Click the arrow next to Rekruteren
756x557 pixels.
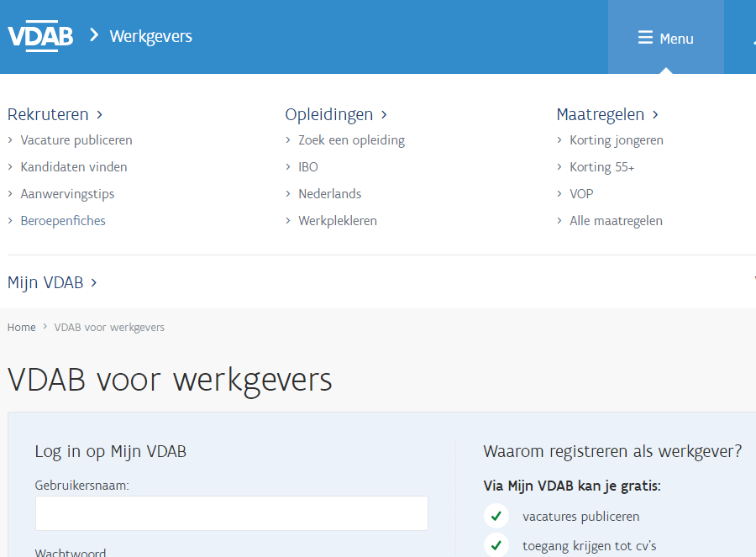[x=99, y=115]
